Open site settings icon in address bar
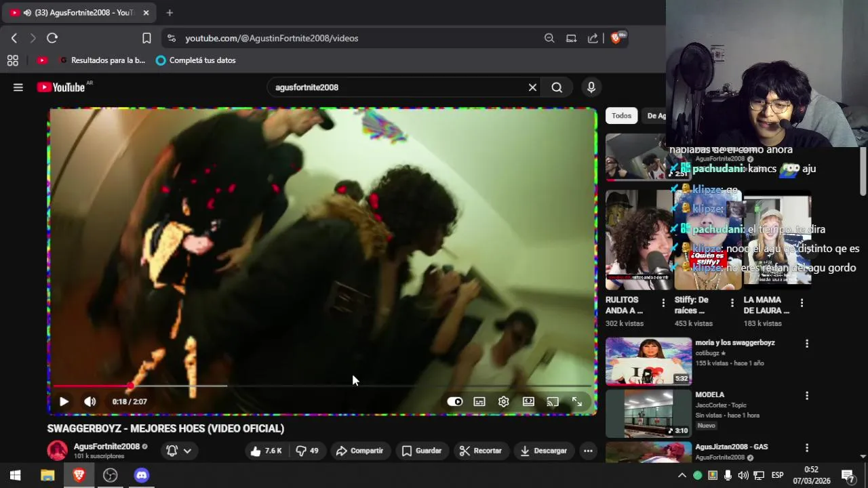This screenshot has height=488, width=868. [x=172, y=39]
